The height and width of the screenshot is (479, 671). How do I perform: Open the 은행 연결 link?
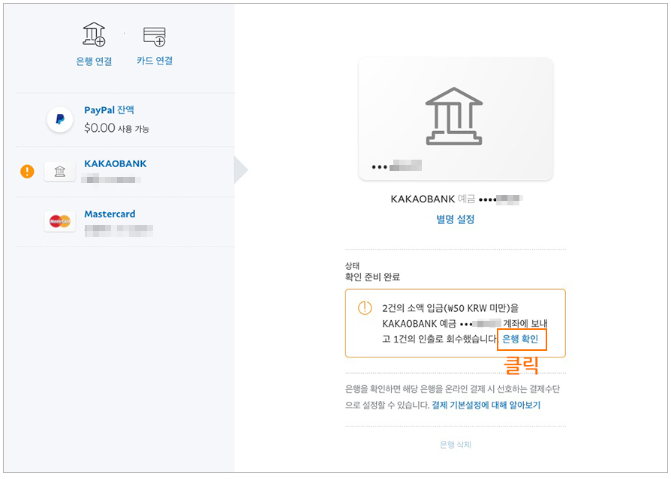(x=94, y=61)
